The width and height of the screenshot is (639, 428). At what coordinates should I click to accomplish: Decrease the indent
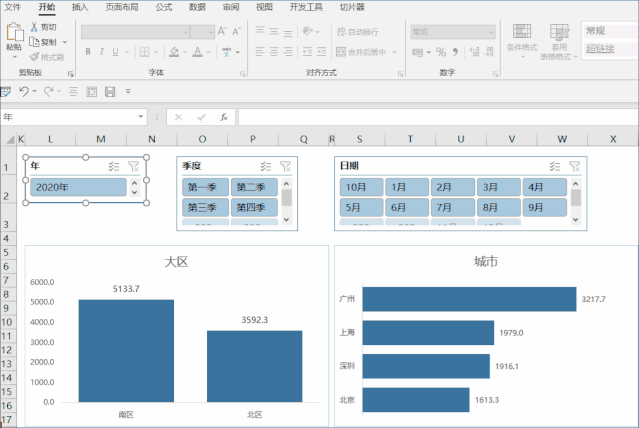(x=308, y=52)
